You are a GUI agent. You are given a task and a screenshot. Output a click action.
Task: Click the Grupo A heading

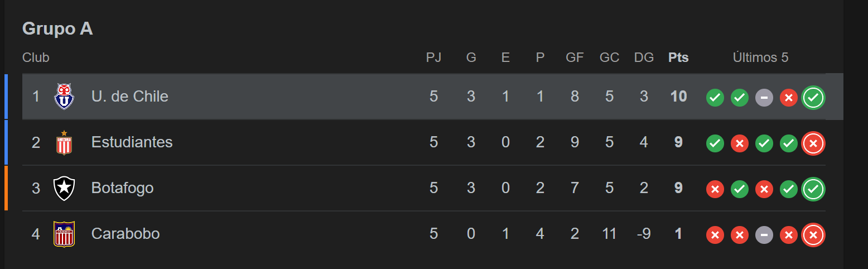coord(57,29)
